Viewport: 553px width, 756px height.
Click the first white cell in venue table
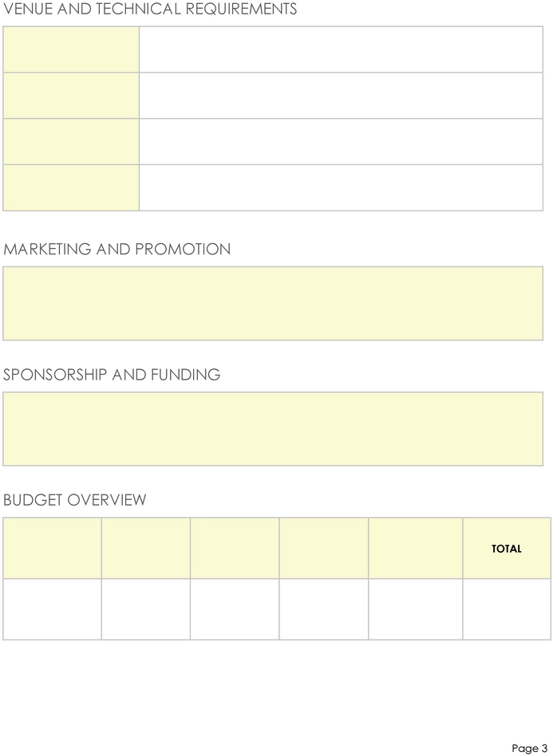coord(342,49)
